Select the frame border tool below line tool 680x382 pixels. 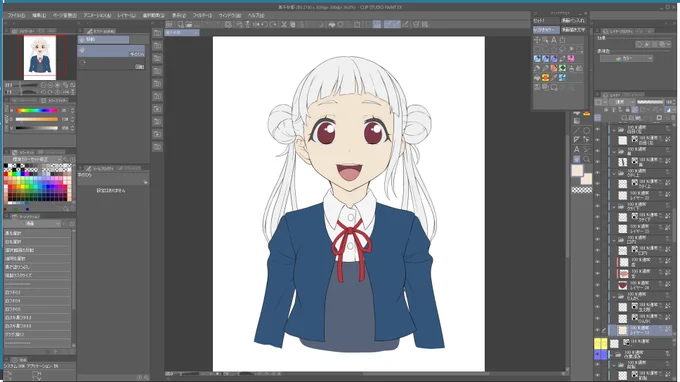click(577, 140)
